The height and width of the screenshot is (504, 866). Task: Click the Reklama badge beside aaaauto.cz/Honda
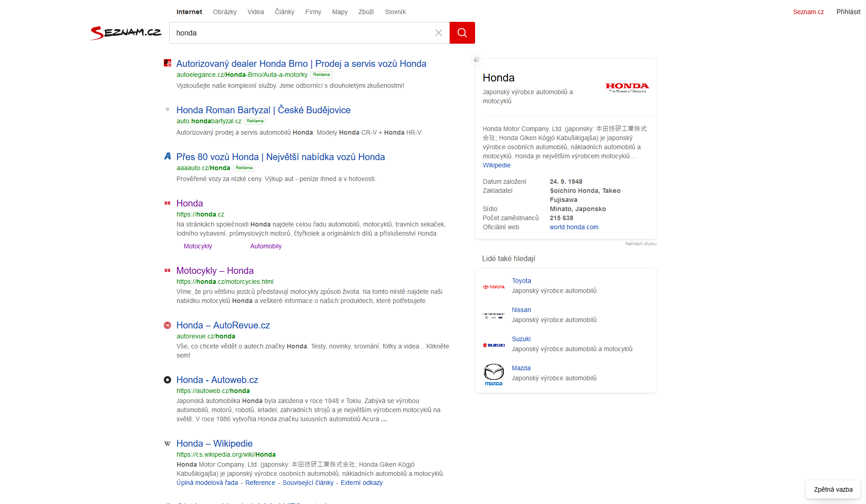[244, 168]
